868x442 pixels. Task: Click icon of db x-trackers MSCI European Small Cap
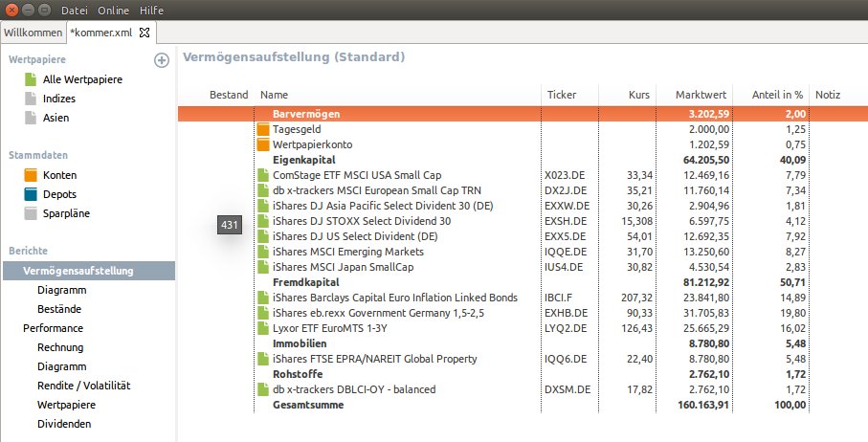[x=263, y=190]
